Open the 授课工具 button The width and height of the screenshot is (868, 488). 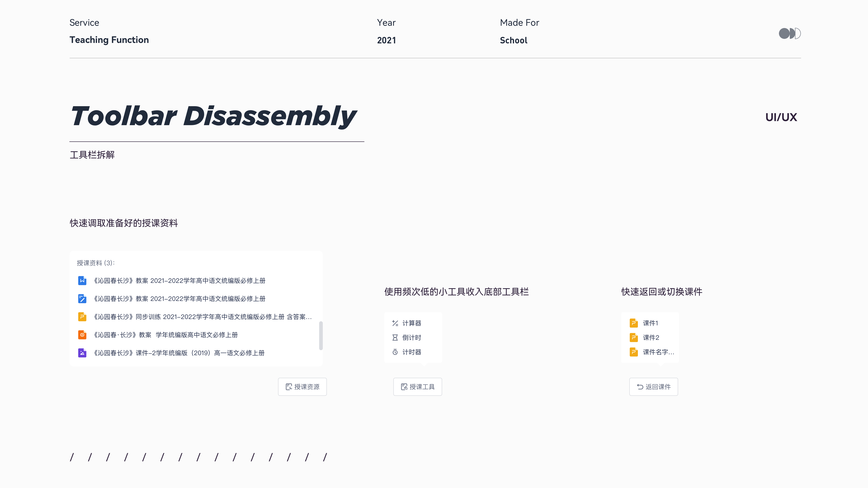[417, 387]
